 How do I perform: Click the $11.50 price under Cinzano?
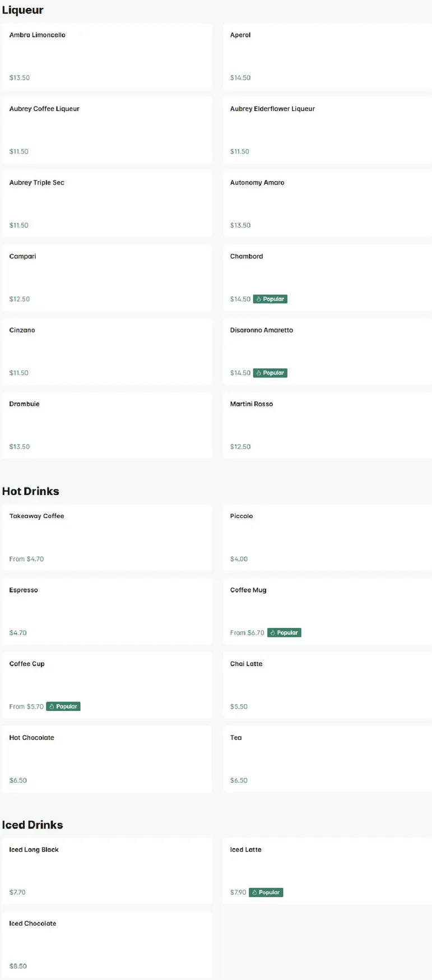pos(19,373)
